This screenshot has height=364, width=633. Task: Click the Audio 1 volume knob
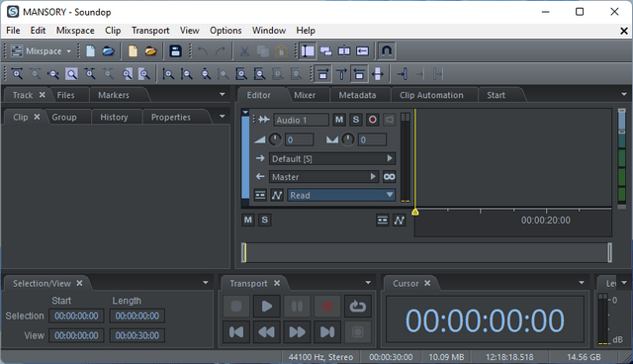coord(275,139)
